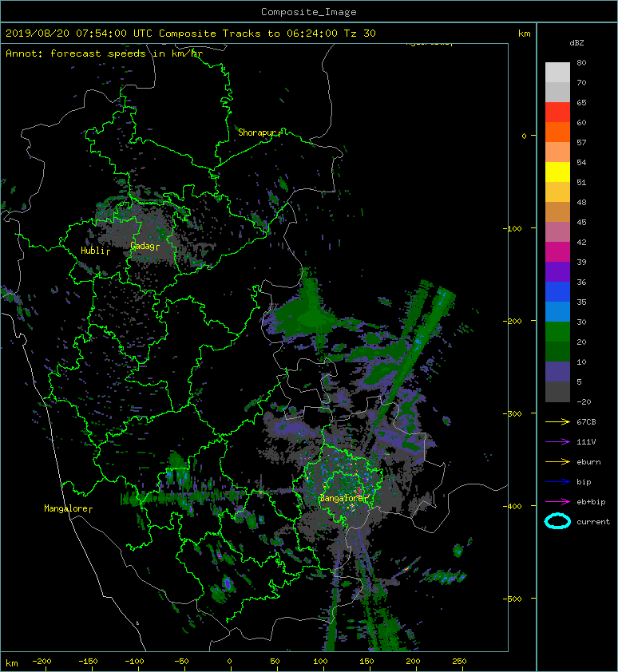The height and width of the screenshot is (672, 618).
Task: Click the 'bip' legend text
Action: 584,482
